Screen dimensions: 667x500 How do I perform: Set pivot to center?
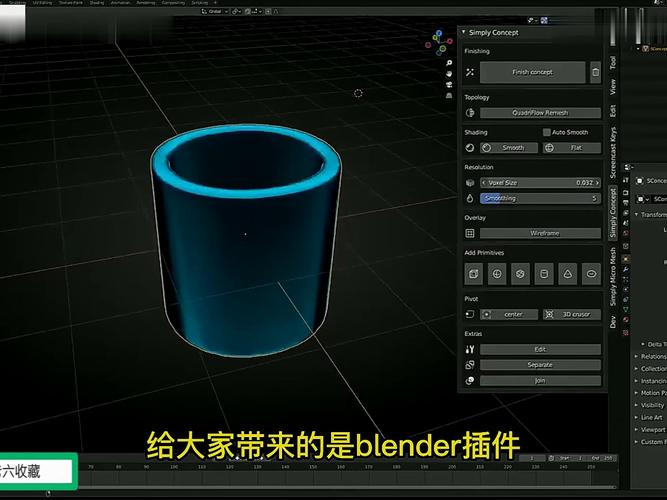click(509, 314)
